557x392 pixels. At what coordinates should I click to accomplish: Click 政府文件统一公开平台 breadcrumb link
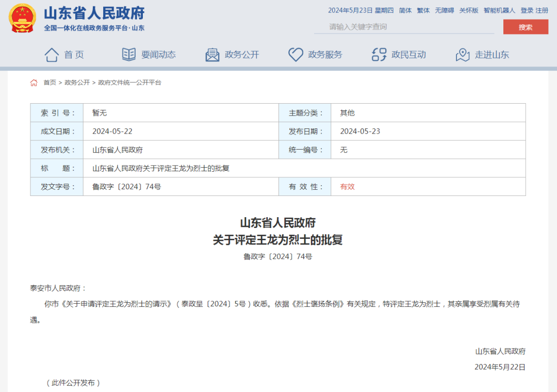129,83
